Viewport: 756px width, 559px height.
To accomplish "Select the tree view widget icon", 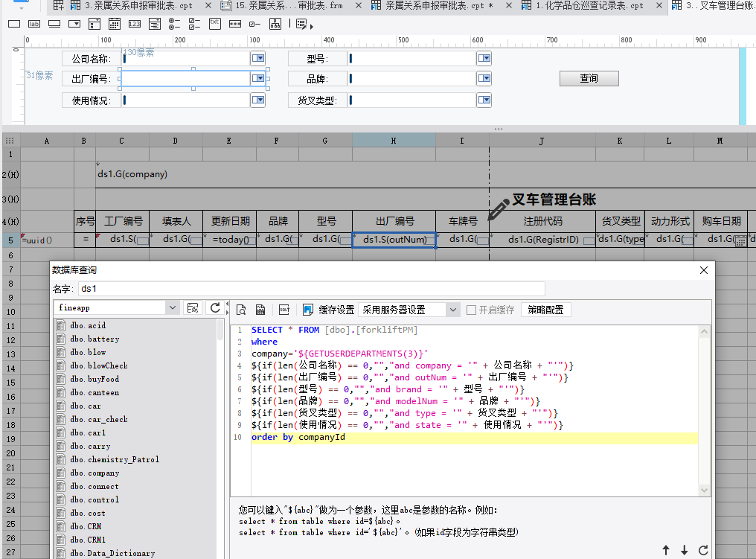I will pos(275,24).
